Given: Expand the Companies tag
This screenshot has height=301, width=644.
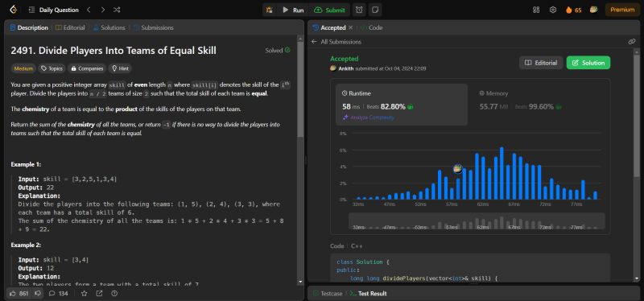Looking at the screenshot, I should (x=87, y=68).
